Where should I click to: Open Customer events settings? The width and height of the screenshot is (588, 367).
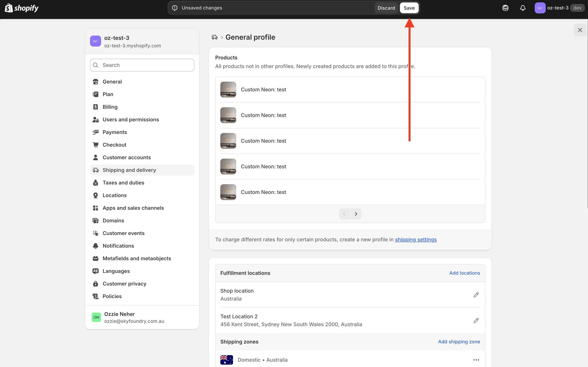pyautogui.click(x=123, y=233)
